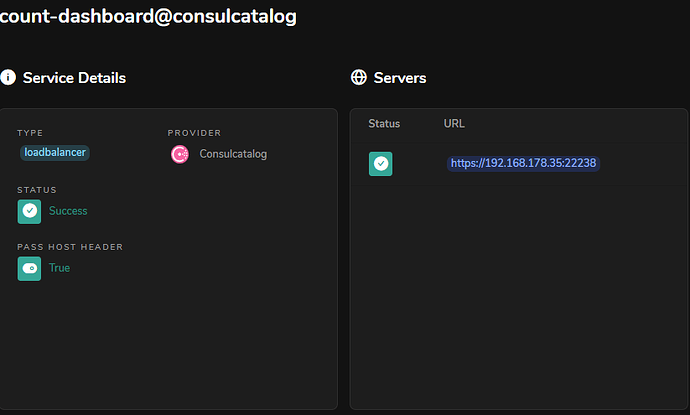Click the URL column header

point(454,124)
